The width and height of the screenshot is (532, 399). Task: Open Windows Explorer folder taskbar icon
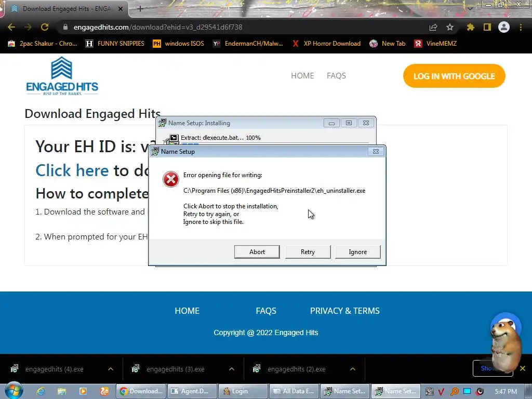point(61,391)
